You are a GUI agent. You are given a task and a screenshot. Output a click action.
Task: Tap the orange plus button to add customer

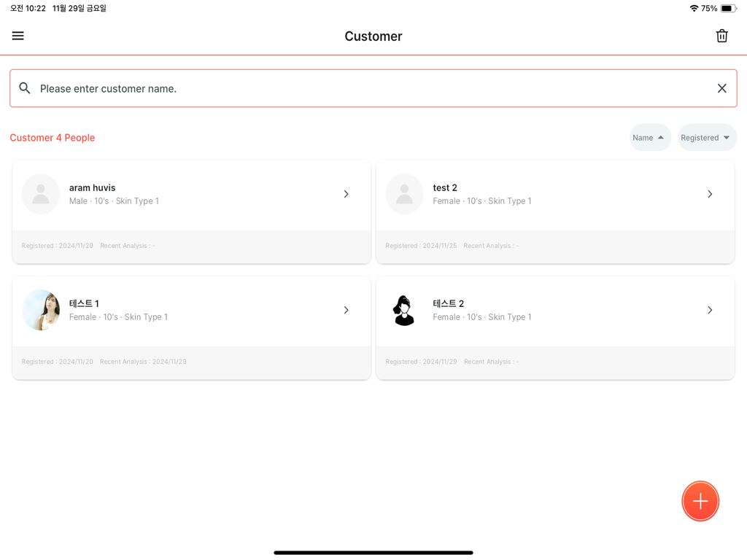coord(700,501)
